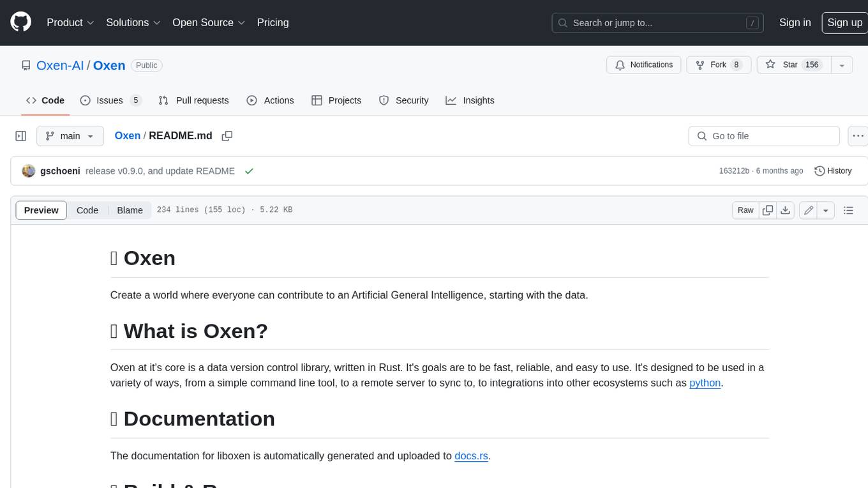Open the main branch selector

coord(70,136)
